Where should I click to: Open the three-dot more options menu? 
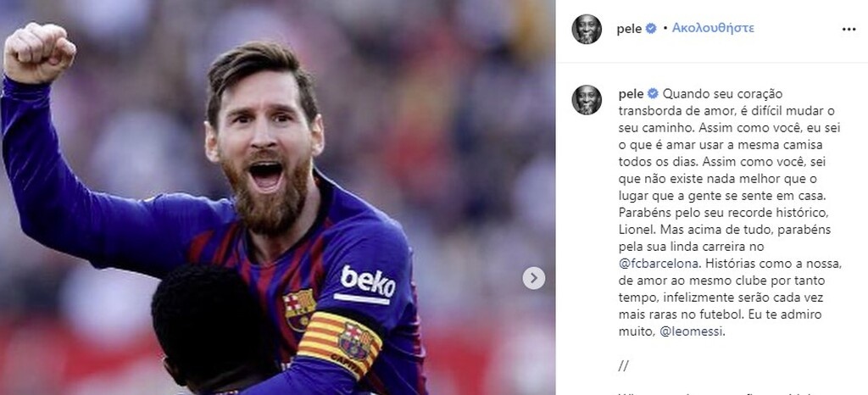click(x=849, y=29)
